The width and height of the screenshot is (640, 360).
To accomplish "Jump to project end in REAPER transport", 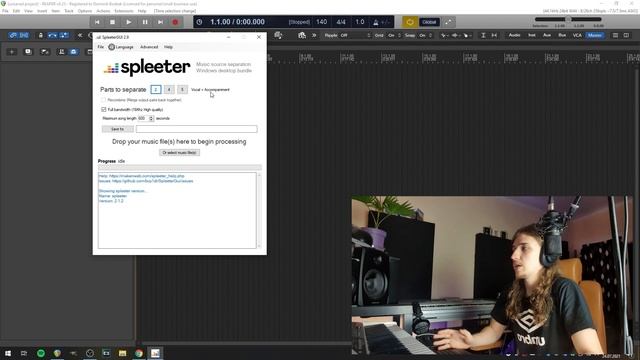I will point(160,22).
